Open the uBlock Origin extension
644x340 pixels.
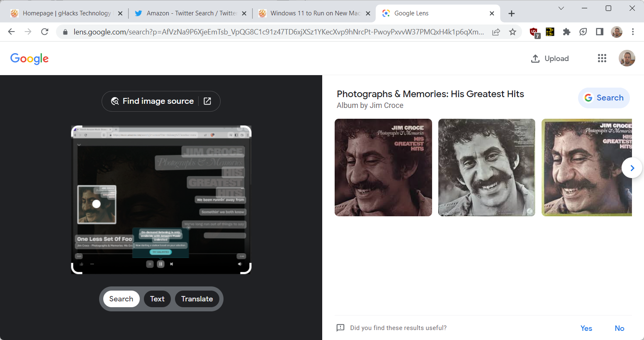(534, 32)
